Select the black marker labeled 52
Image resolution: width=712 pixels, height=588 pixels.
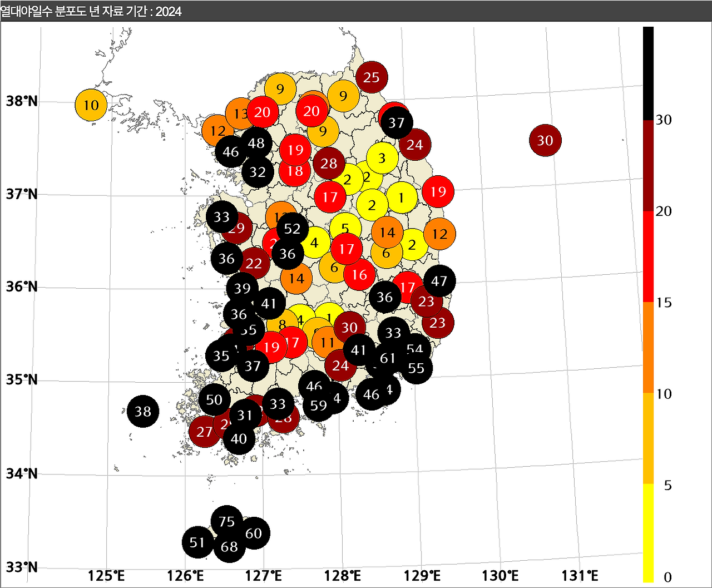click(292, 228)
